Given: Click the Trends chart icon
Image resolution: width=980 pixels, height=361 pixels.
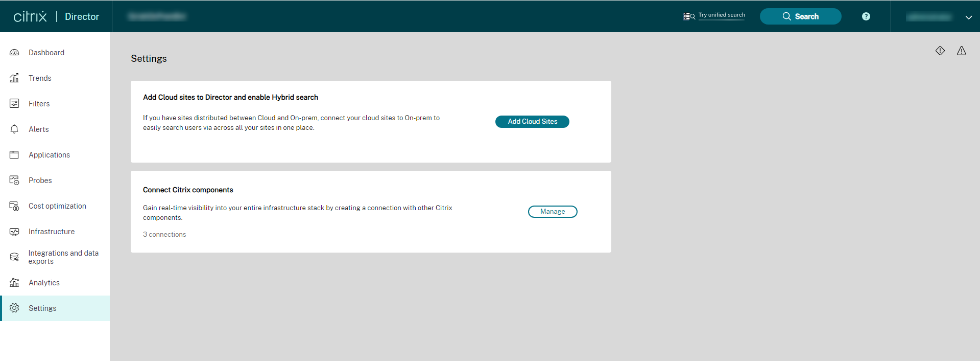Looking at the screenshot, I should 14,78.
